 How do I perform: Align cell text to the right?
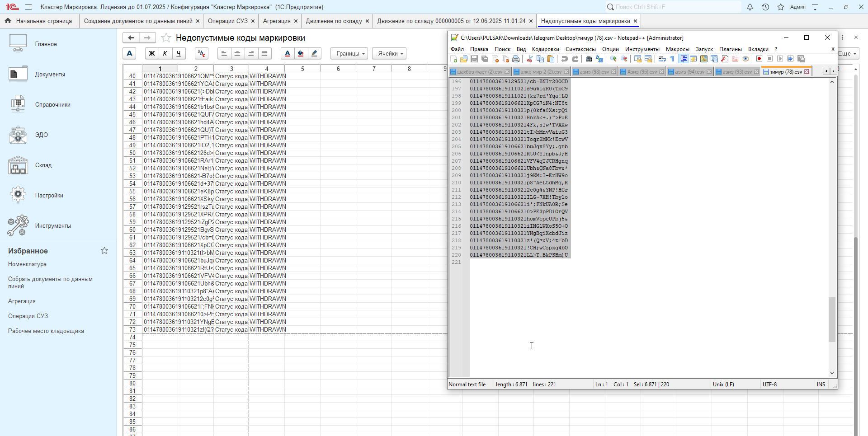pos(251,53)
